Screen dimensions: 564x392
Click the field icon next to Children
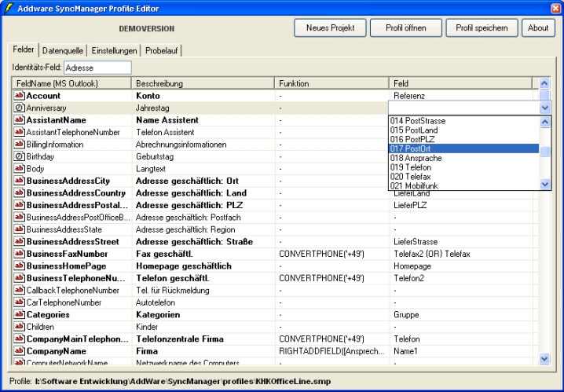point(20,327)
